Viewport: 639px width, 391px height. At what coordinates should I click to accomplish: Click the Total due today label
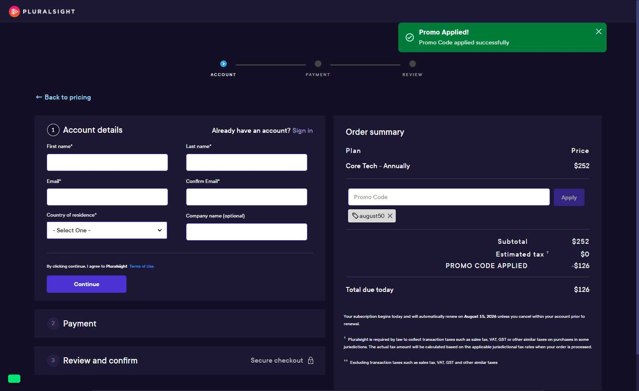[370, 289]
